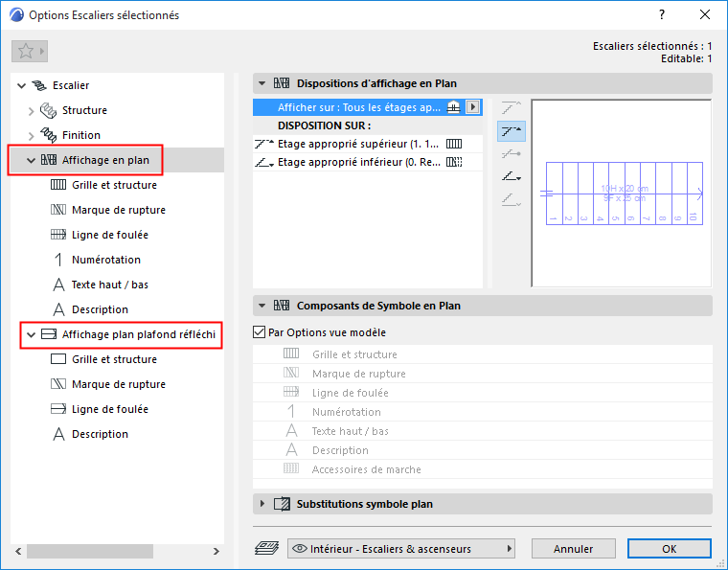The width and height of the screenshot is (728, 570).
Task: Click symbol icon of Etage approprié supérieur
Action: (454, 144)
